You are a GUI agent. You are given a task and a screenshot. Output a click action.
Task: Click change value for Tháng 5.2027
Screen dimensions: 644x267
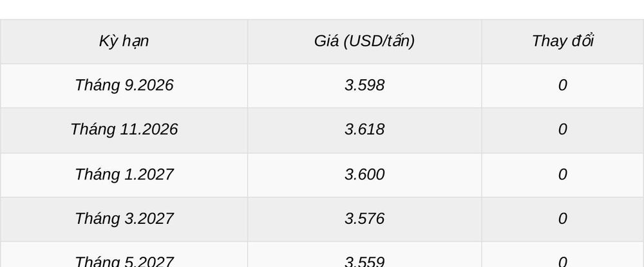[x=563, y=261]
